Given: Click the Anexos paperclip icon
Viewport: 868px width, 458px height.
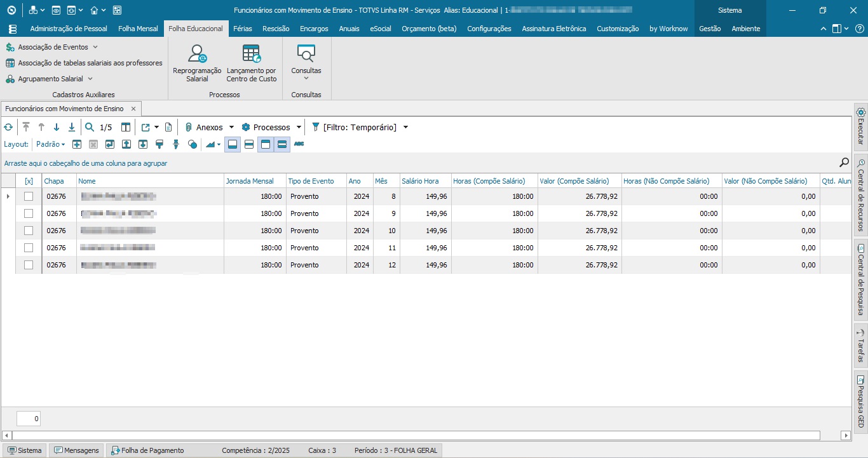Looking at the screenshot, I should tap(189, 127).
